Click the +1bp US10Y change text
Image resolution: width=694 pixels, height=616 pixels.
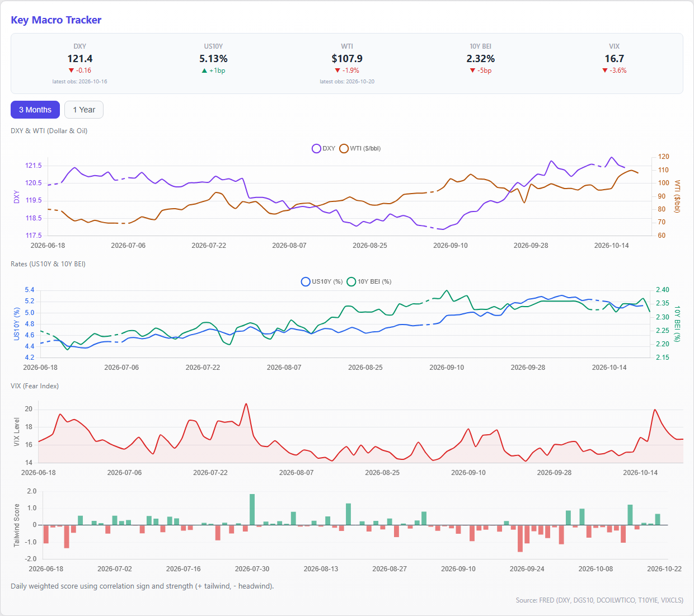point(217,70)
